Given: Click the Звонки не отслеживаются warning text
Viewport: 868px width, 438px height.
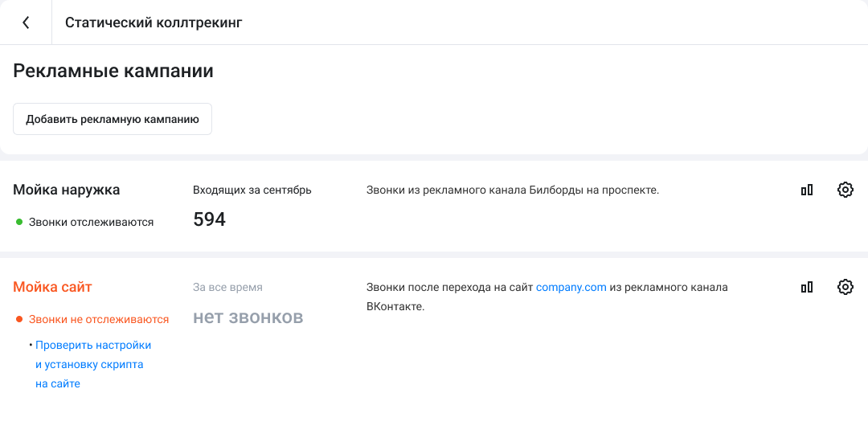Looking at the screenshot, I should [99, 319].
